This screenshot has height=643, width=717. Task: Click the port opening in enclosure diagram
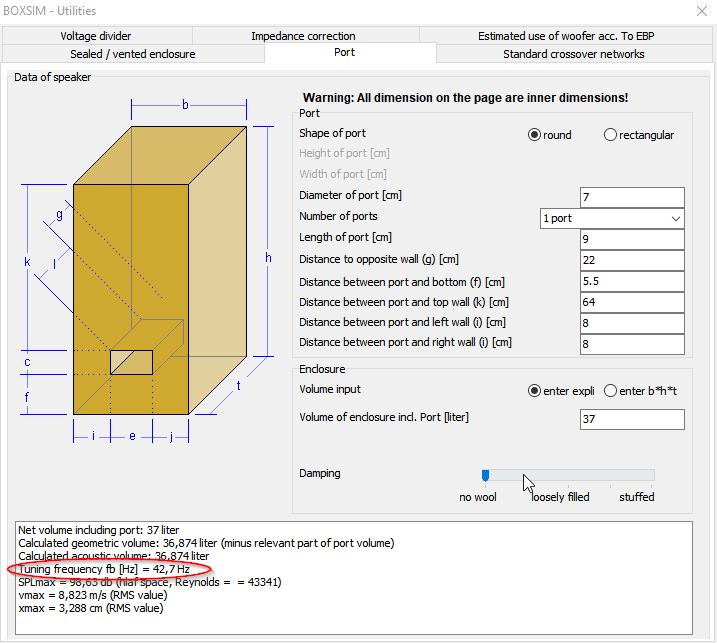tap(131, 362)
